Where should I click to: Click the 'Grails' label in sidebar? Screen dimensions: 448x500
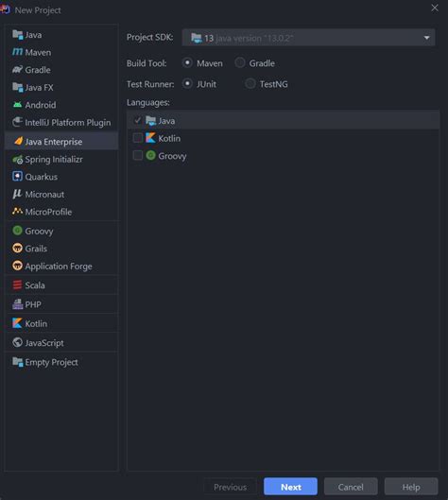coord(36,249)
